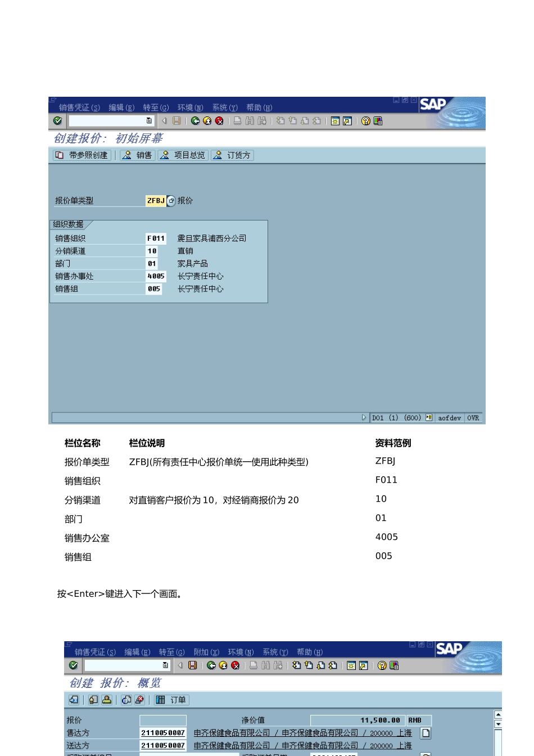Click Generate Shortcut icon in initial screen toolbar
534x756 pixels.
347,121
